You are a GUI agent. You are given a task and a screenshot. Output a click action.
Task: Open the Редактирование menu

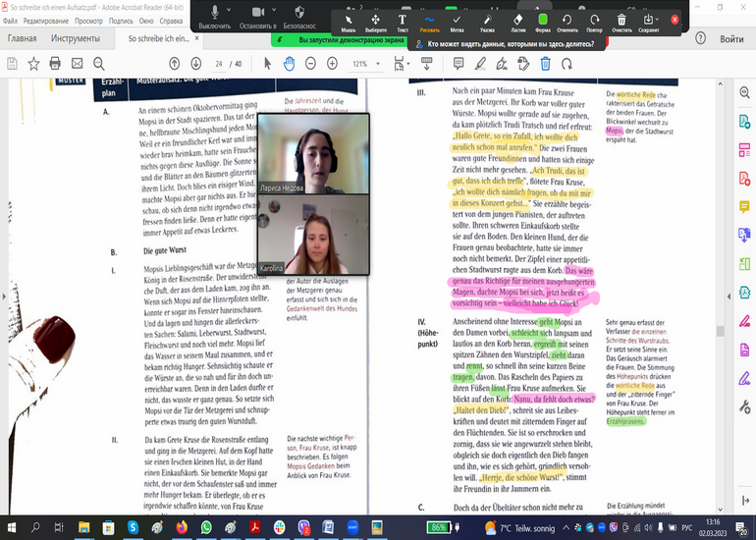pos(45,20)
